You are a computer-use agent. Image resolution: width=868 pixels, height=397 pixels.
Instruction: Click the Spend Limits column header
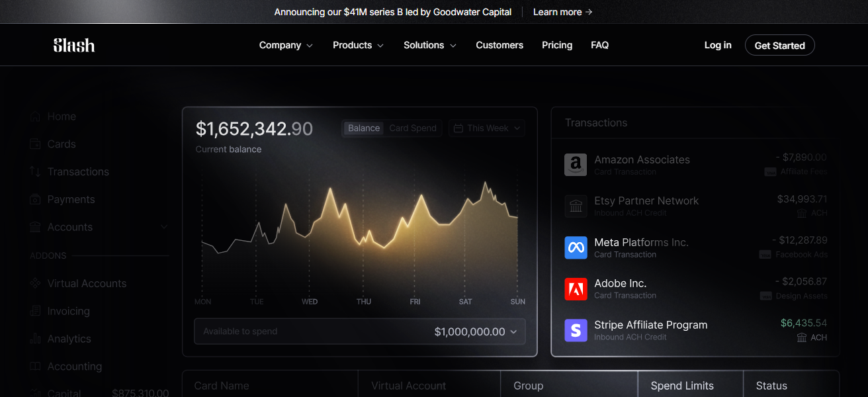pos(682,386)
